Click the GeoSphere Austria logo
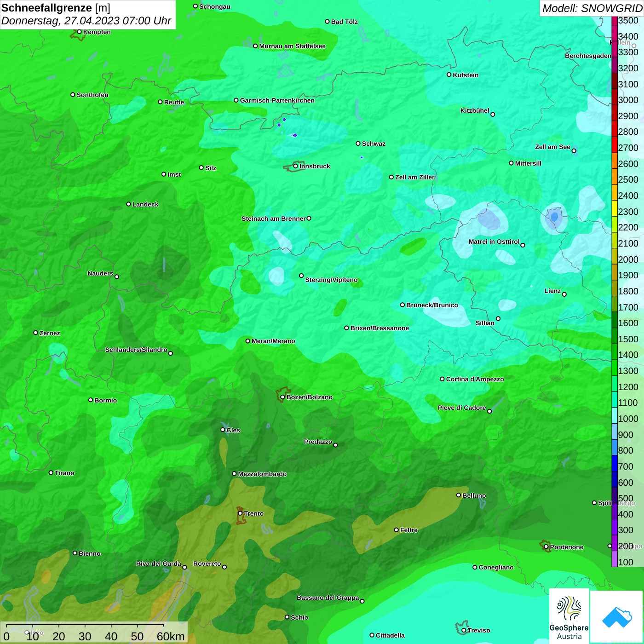Viewport: 644px width, 644px height. point(569,616)
